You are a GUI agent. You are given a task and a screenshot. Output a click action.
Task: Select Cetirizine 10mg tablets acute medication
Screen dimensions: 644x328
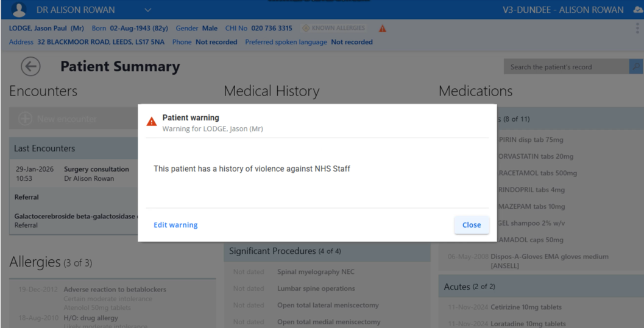526,307
